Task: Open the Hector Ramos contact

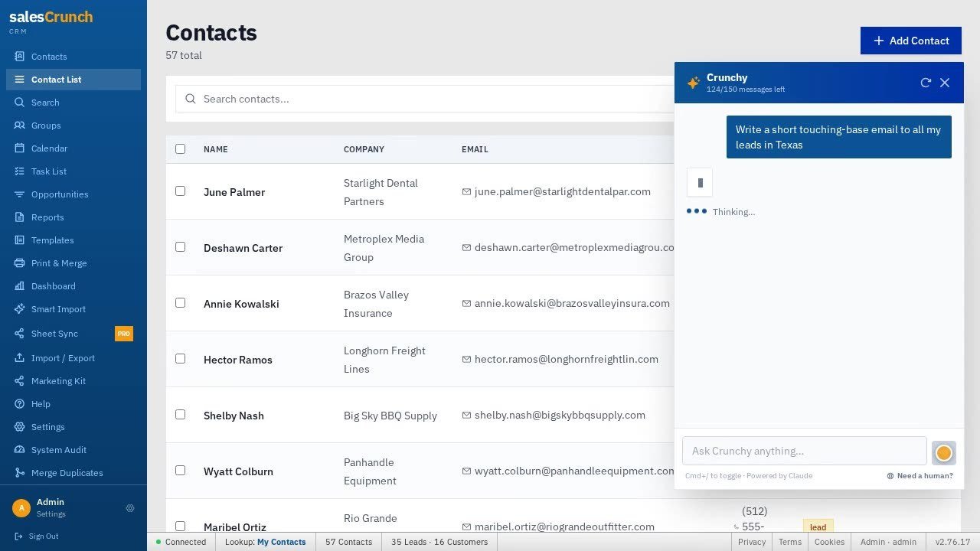Action: [238, 360]
